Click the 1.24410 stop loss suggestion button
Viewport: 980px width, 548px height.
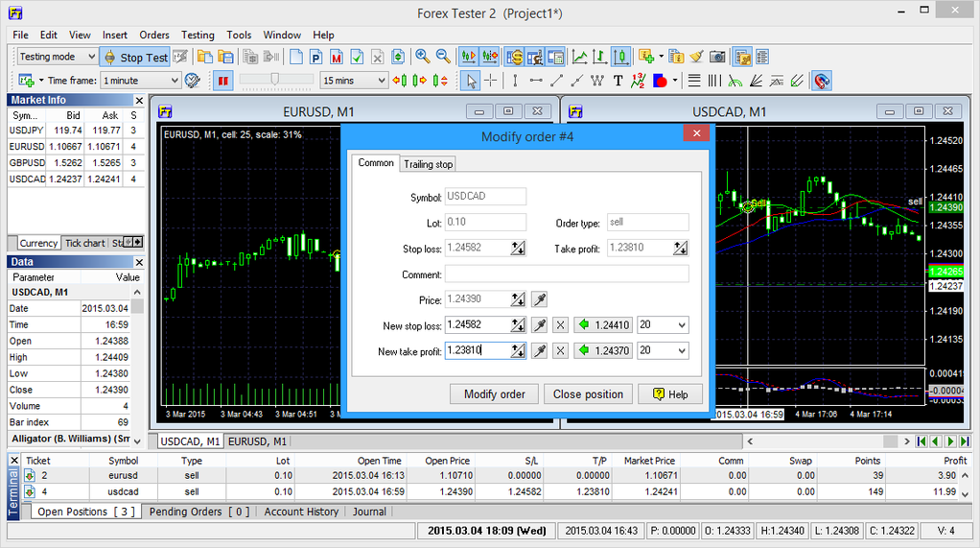point(603,324)
